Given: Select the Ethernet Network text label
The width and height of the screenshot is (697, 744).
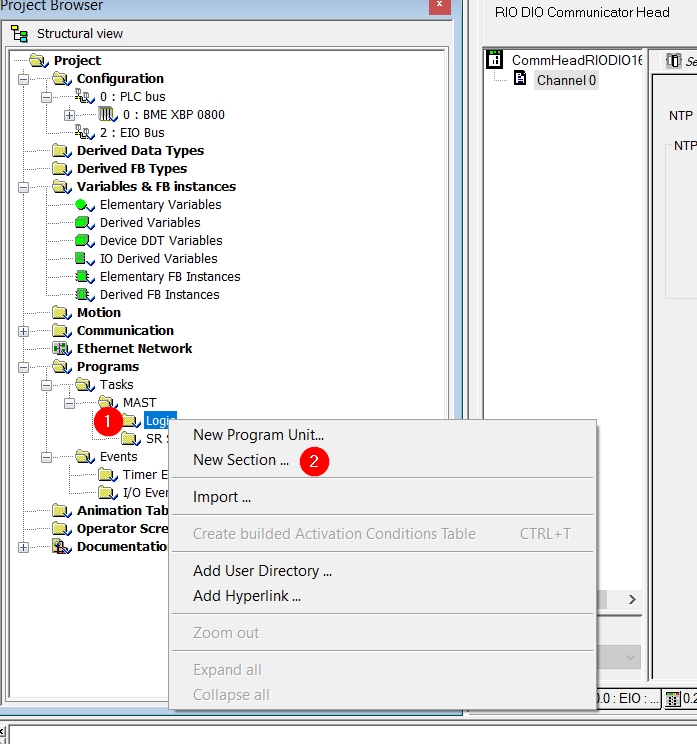Looking at the screenshot, I should point(134,349).
